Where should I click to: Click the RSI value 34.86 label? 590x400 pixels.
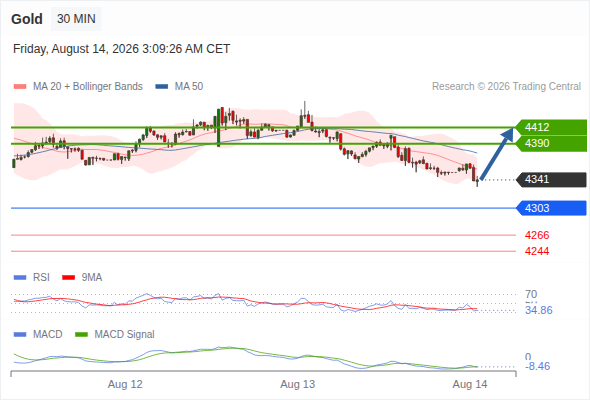point(539,310)
